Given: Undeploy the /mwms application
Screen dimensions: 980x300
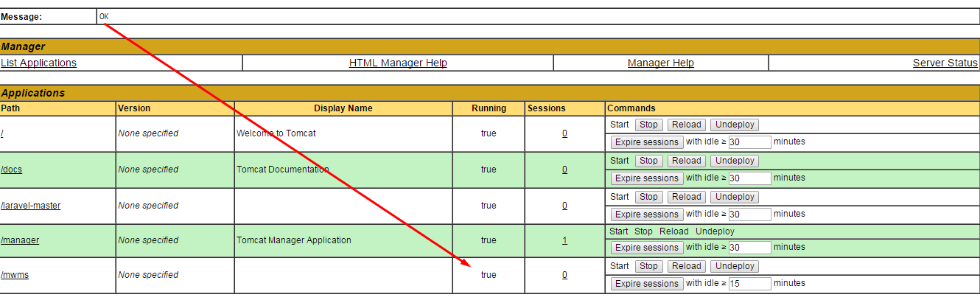Looking at the screenshot, I should pos(735,266).
